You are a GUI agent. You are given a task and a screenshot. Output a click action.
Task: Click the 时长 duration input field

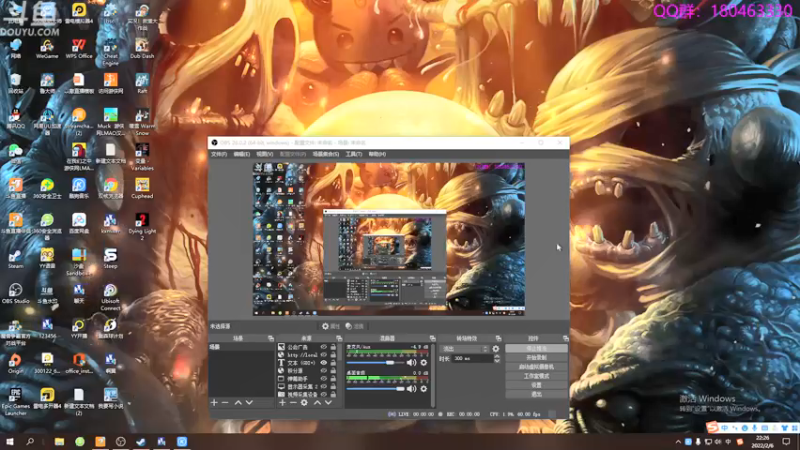pos(473,359)
